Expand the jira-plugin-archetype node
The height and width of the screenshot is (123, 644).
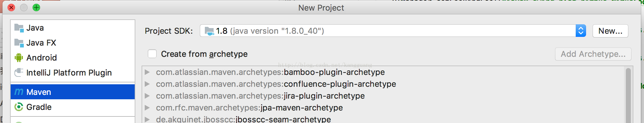[147, 96]
